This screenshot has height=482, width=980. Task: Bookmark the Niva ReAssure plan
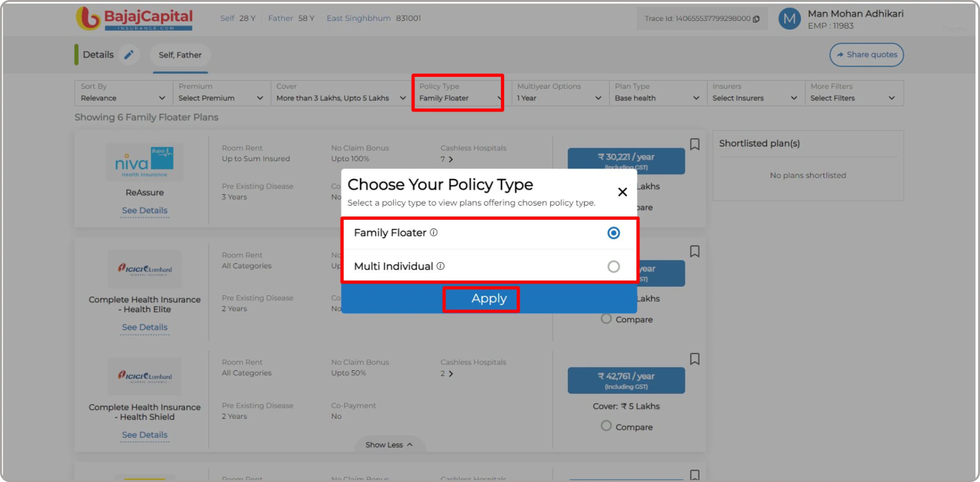click(695, 144)
